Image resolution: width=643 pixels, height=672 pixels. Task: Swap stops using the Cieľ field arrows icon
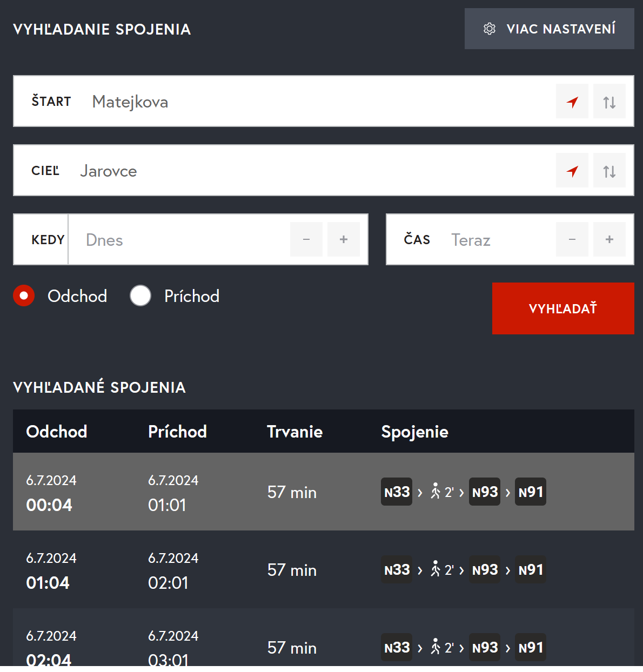tap(609, 171)
